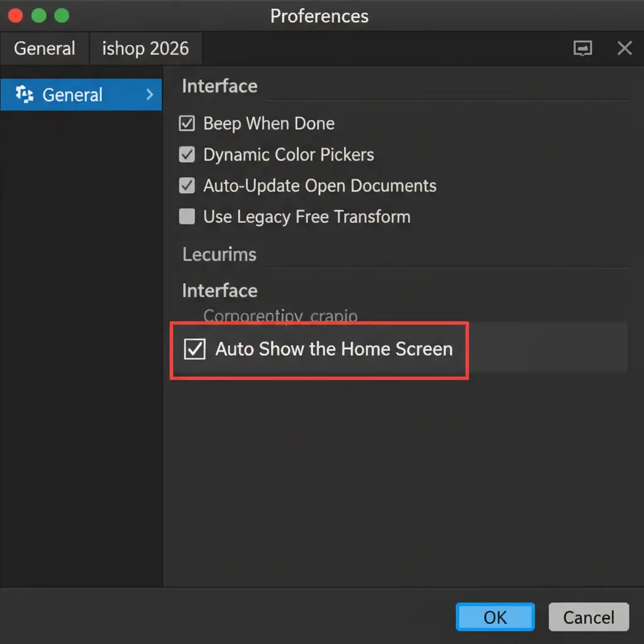The height and width of the screenshot is (644, 644).
Task: Confirm changes with the OK button
Action: pyautogui.click(x=495, y=618)
